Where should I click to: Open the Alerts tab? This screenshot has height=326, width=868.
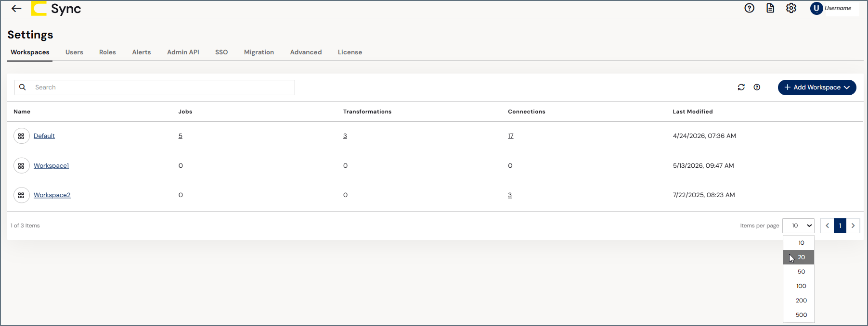pos(142,52)
